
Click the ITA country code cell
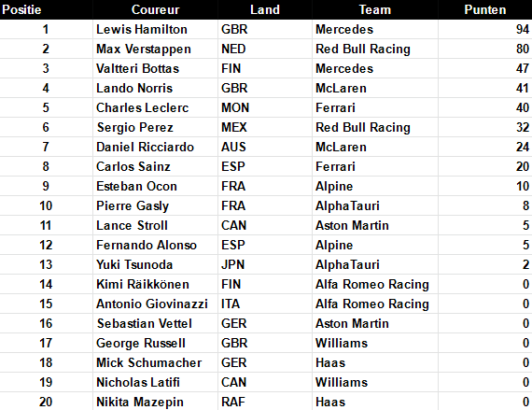point(265,304)
